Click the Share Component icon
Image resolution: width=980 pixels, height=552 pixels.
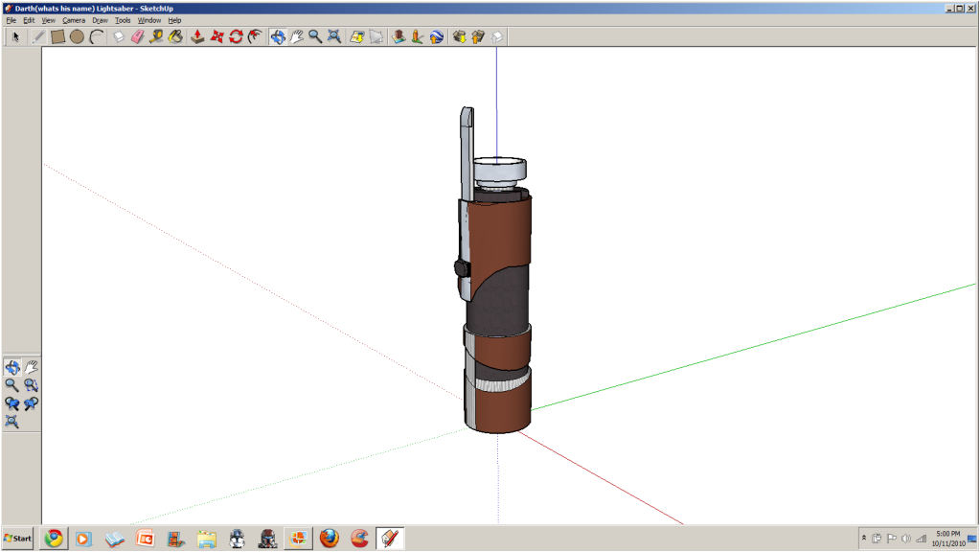tap(497, 36)
